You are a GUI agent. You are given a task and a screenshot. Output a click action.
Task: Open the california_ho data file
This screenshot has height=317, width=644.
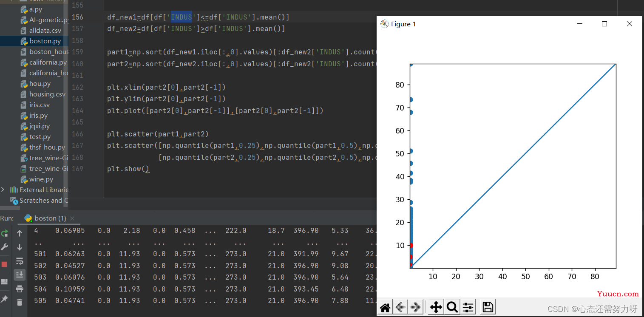pyautogui.click(x=48, y=73)
